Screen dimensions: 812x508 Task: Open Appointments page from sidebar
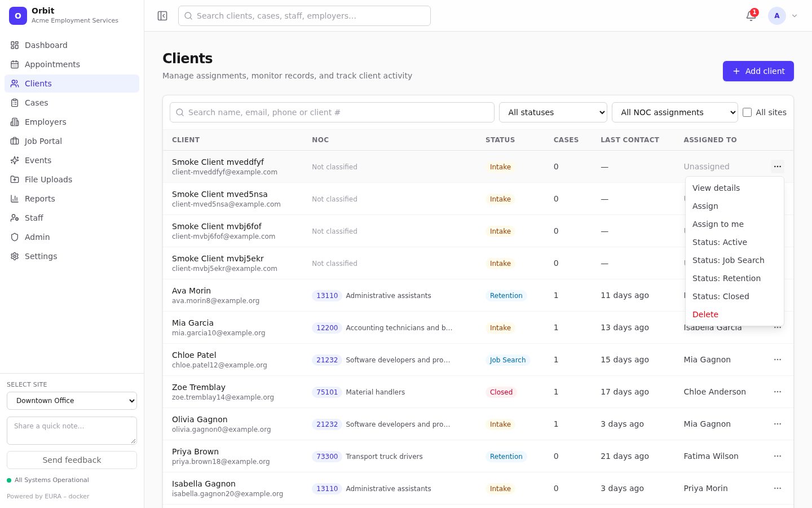[x=72, y=64]
